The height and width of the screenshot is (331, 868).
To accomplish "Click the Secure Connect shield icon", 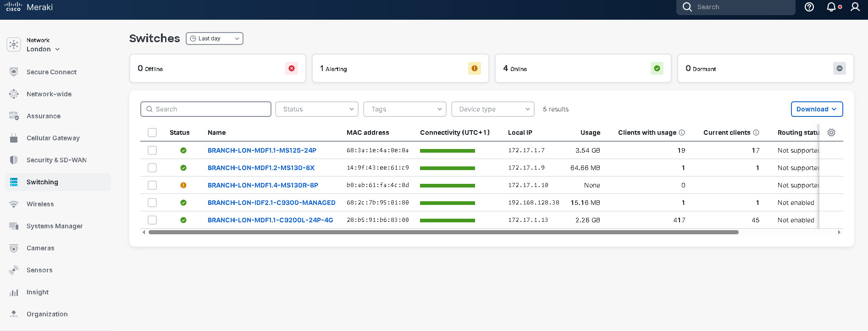I will tap(14, 72).
